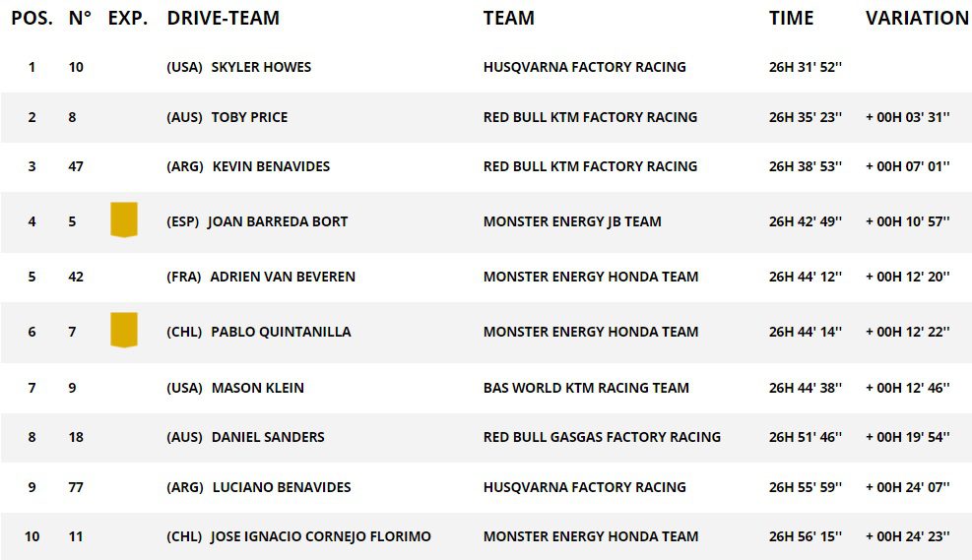Open Mason Klein's rider details
Screen dimensions: 972x560
click(257, 388)
